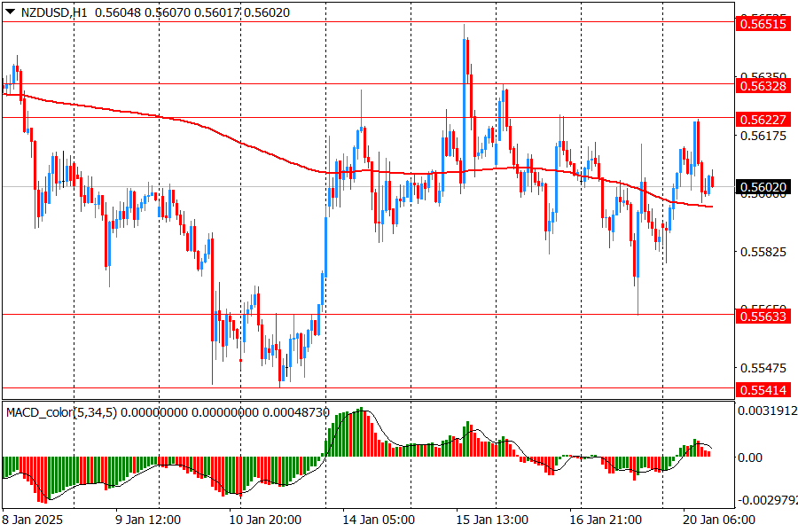Click the triangle arrow beside NZDUSD,H1
The image size is (798, 532).
click(x=10, y=13)
